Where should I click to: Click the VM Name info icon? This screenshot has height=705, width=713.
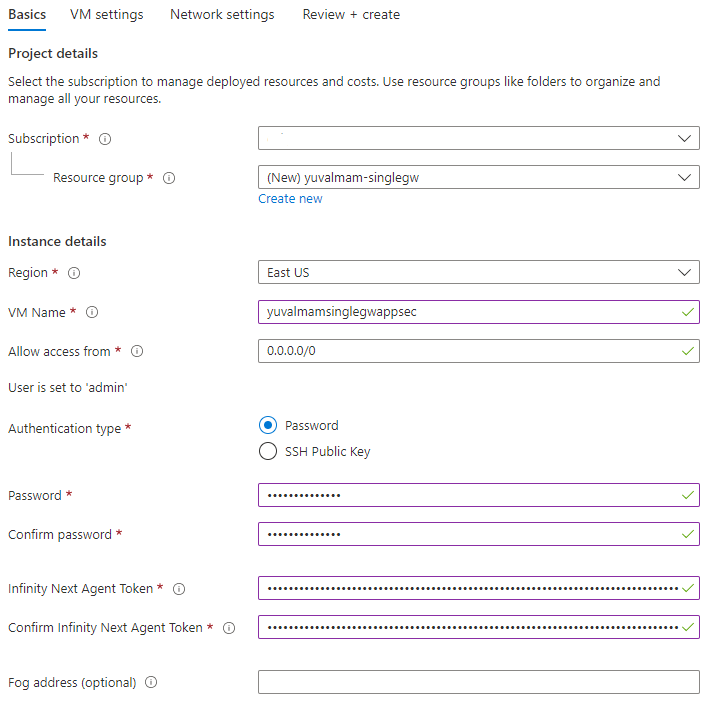click(x=92, y=313)
